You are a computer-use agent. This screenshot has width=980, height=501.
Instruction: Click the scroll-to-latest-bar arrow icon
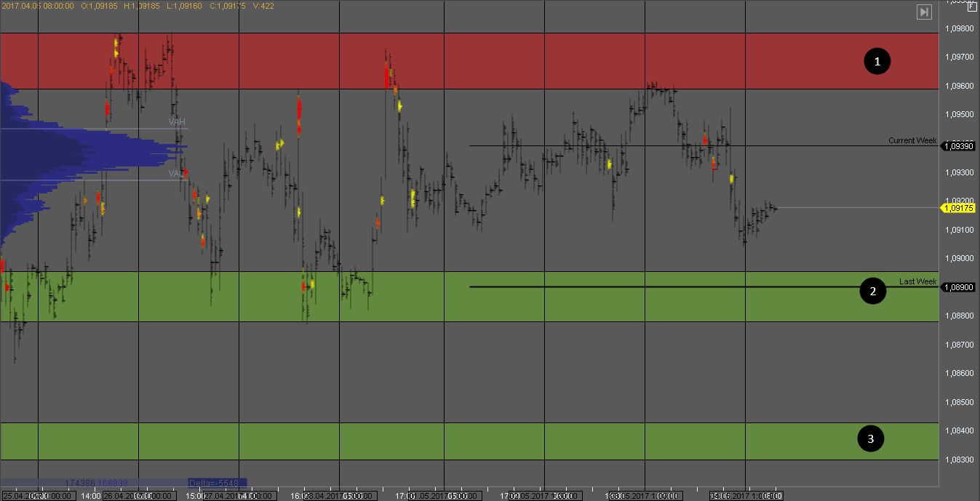tap(924, 12)
